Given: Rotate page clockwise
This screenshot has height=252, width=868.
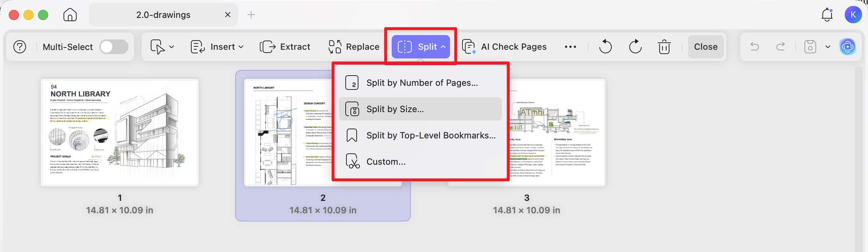Looking at the screenshot, I should 635,47.
